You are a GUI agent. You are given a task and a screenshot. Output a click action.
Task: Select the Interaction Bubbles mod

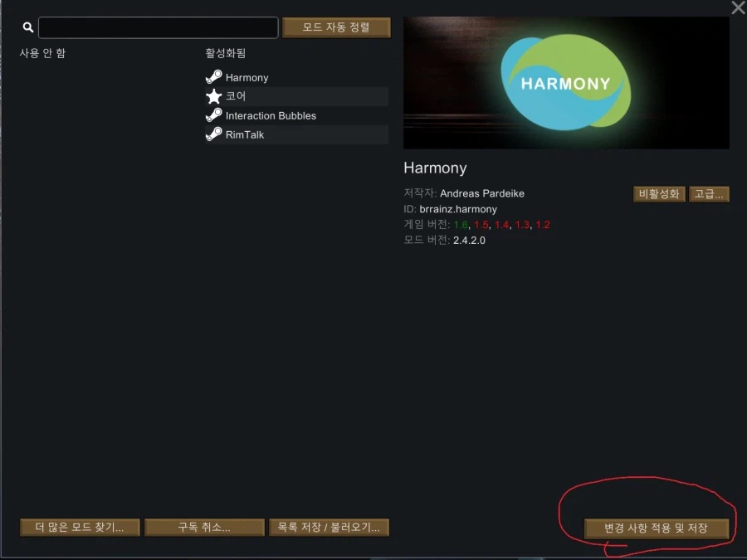[297, 115]
